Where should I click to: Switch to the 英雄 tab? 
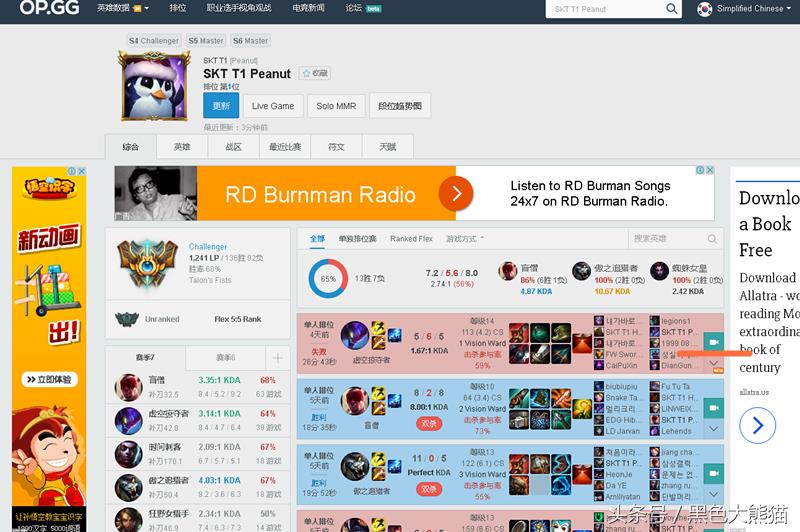(182, 147)
